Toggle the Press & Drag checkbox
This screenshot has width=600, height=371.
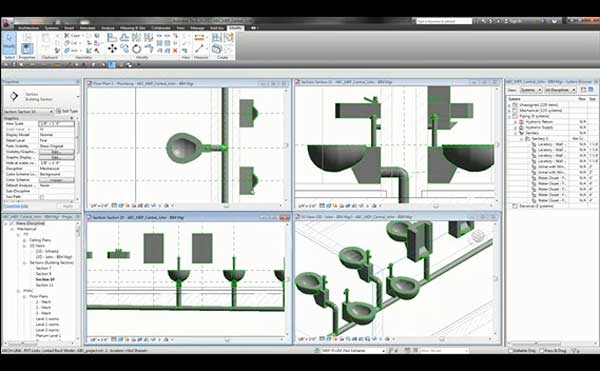[x=541, y=350]
